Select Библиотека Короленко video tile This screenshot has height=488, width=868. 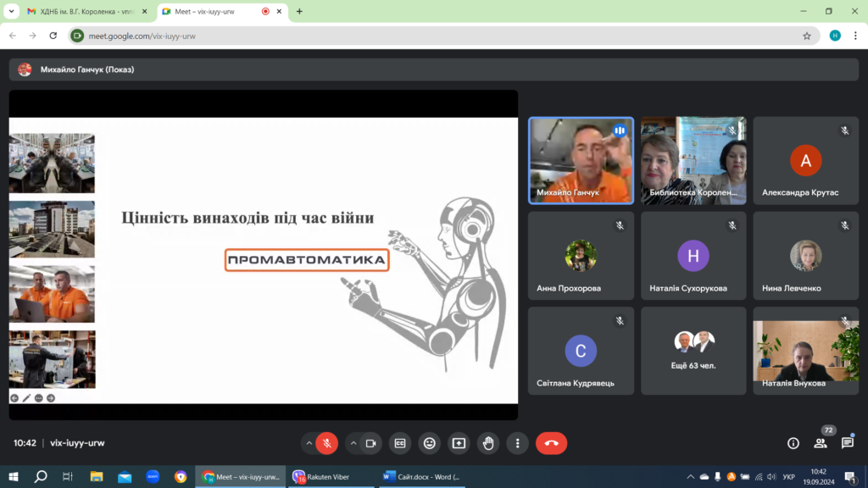tap(693, 160)
